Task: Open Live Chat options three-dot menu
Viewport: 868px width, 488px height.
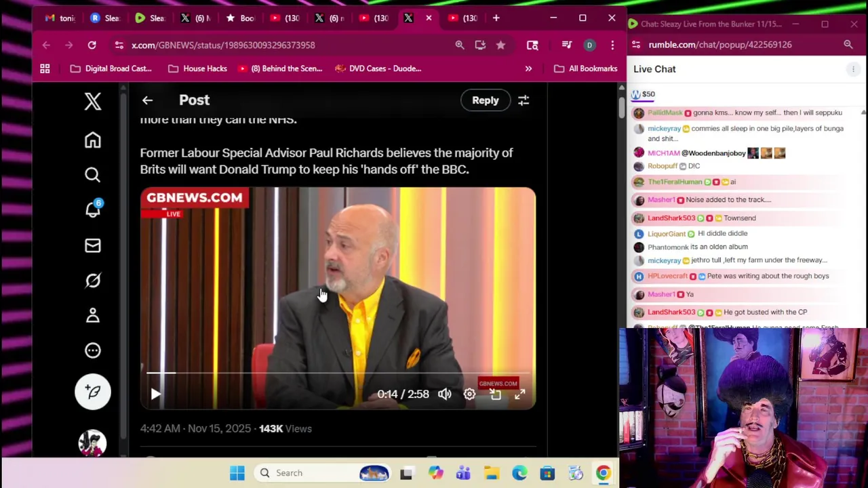Action: tap(853, 69)
